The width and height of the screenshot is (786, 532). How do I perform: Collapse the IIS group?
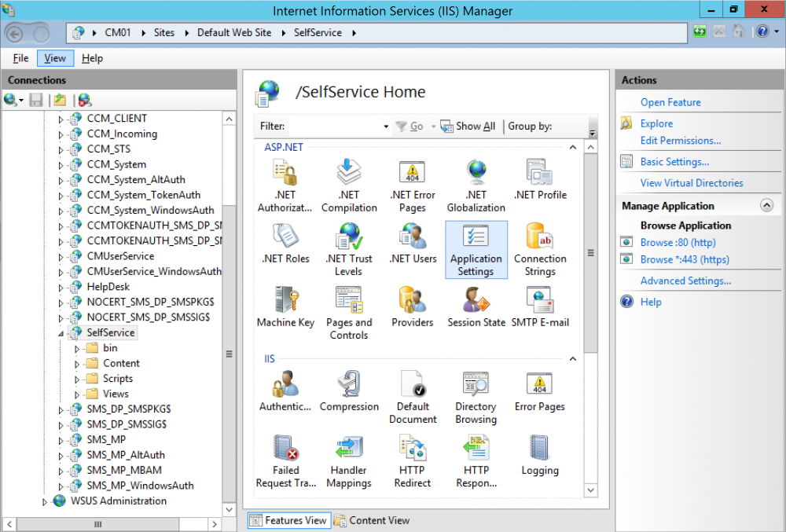coord(572,358)
